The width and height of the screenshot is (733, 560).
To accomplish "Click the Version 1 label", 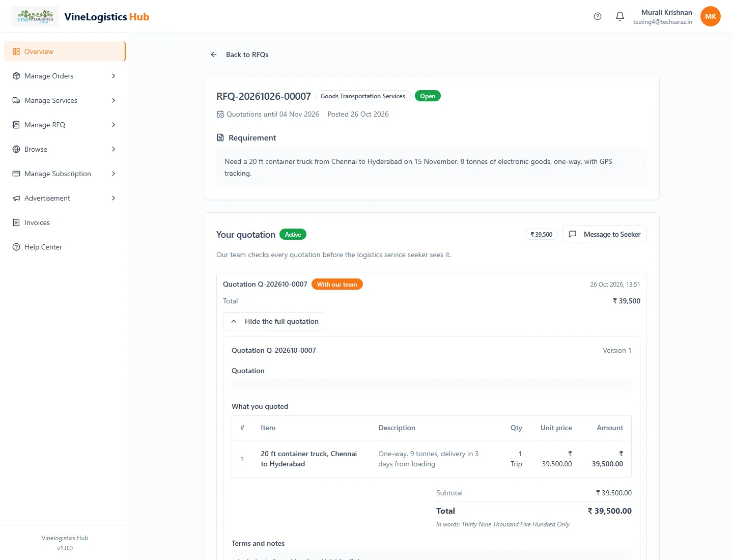I will tap(617, 350).
